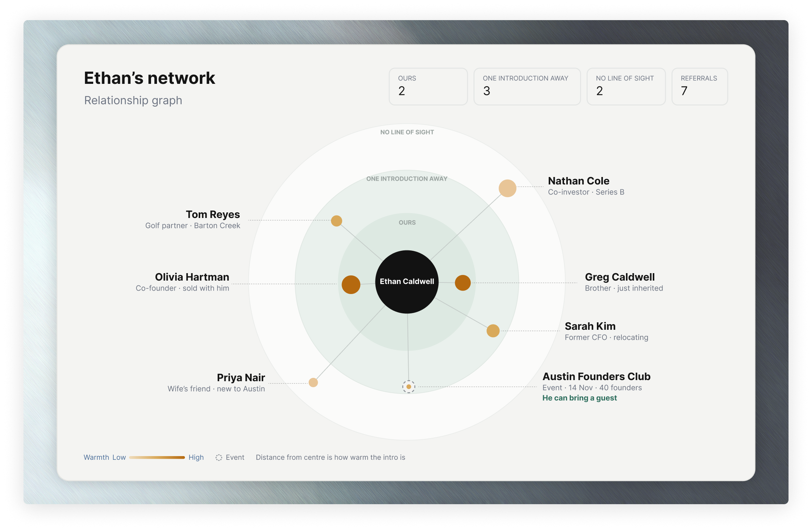Select Nathan Cole's node circle

(x=507, y=188)
